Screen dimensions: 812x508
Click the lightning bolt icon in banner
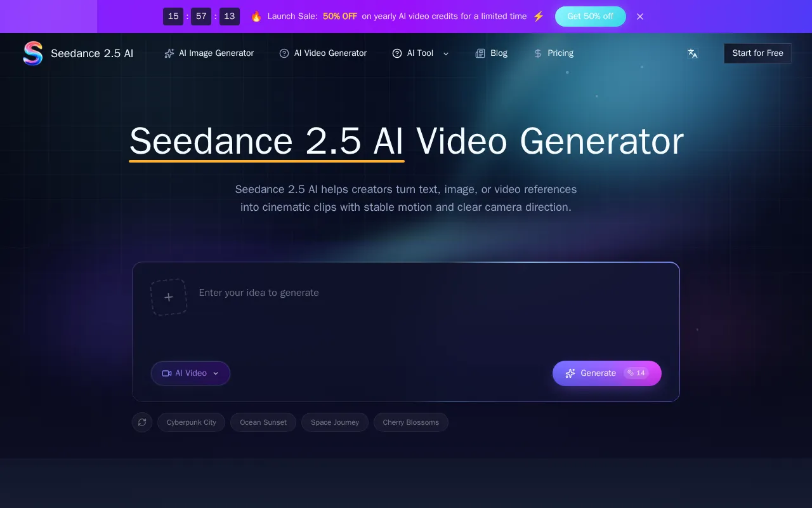pos(539,17)
